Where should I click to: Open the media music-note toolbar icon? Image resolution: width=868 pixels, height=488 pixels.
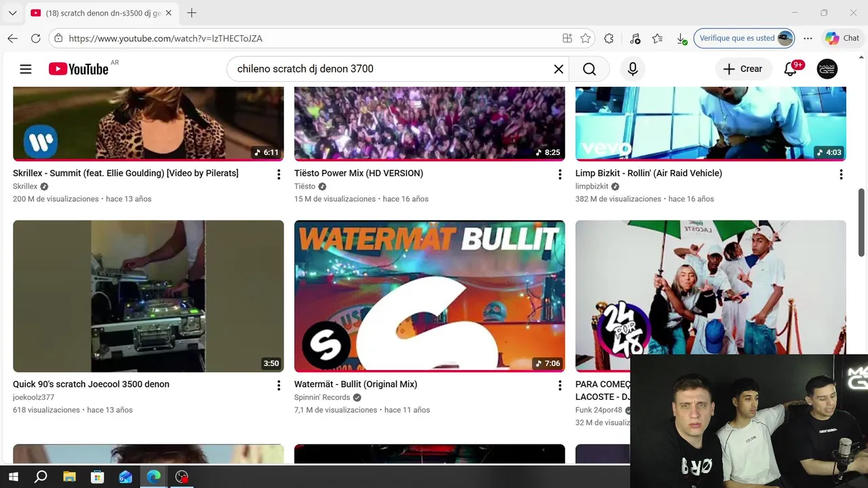coord(635,38)
